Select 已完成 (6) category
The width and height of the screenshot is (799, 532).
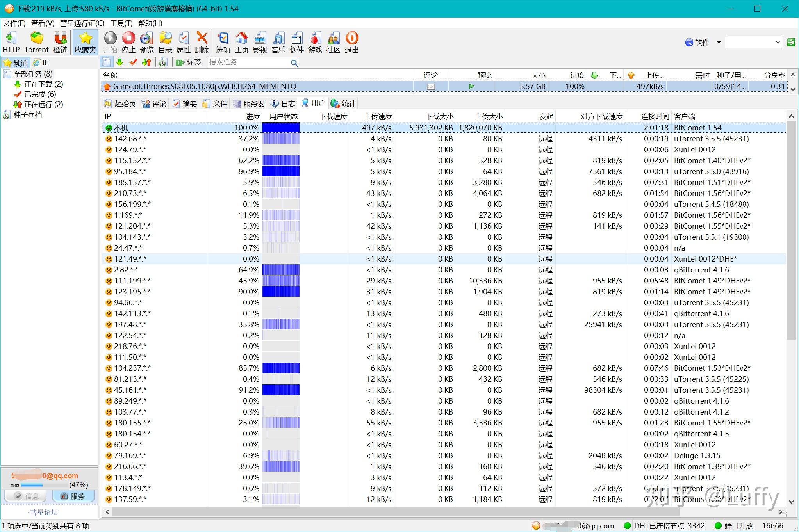point(40,94)
